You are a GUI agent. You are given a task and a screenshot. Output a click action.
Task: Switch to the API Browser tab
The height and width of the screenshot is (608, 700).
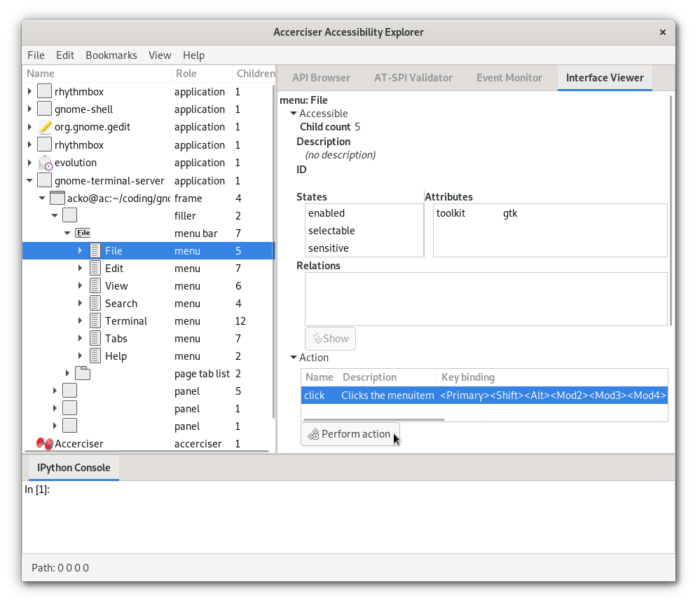point(321,78)
